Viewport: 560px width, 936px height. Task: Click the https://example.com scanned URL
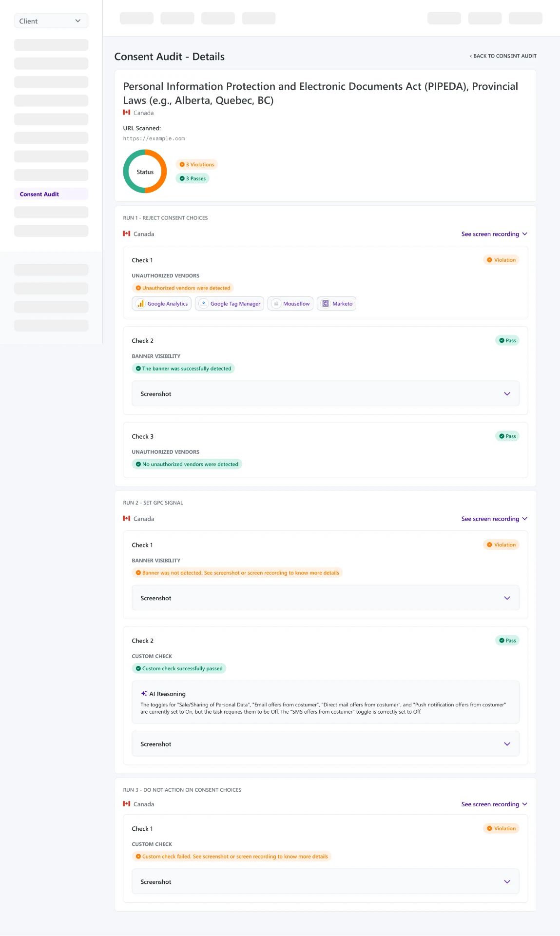tap(154, 138)
